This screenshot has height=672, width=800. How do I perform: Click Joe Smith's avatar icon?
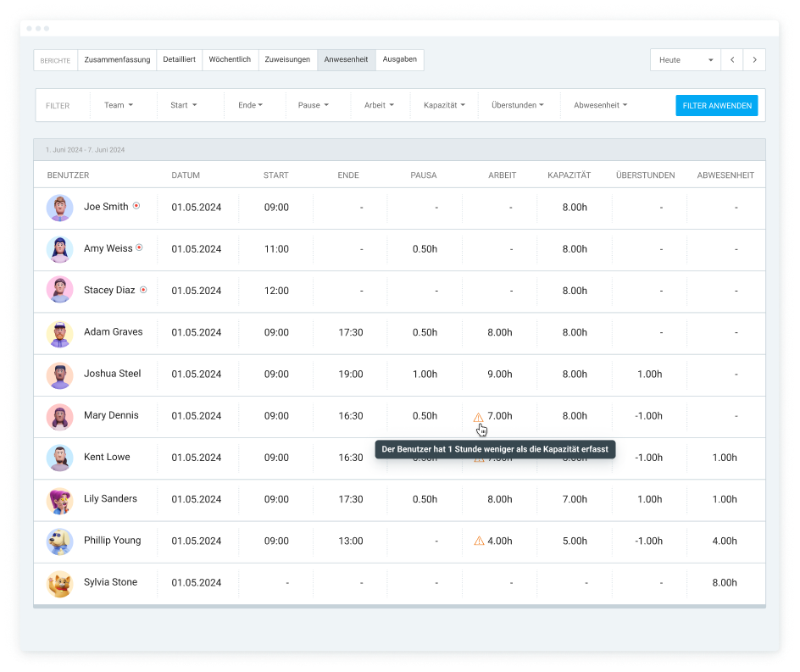pyautogui.click(x=59, y=208)
